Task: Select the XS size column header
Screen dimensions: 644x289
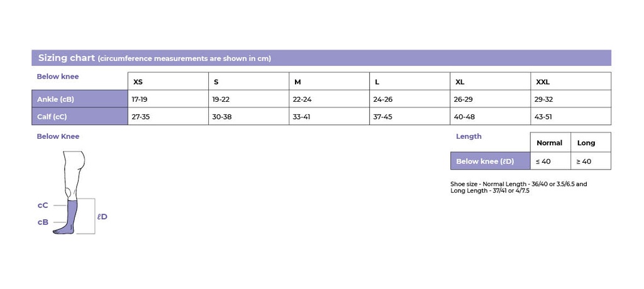Action: pyautogui.click(x=169, y=81)
